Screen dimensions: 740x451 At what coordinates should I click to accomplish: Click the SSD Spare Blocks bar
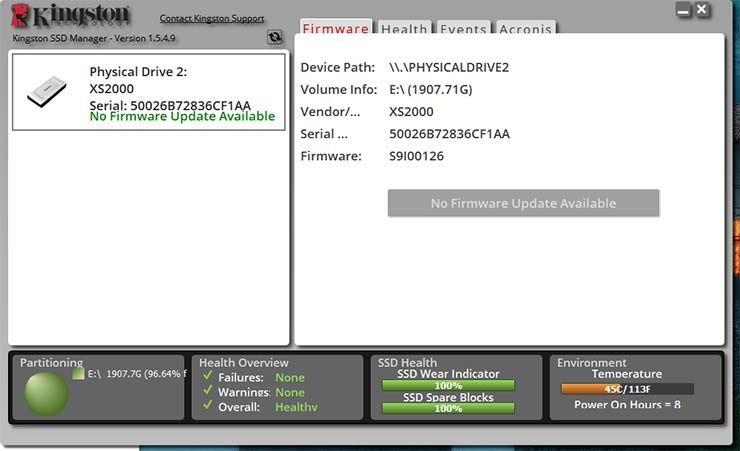pyautogui.click(x=449, y=408)
